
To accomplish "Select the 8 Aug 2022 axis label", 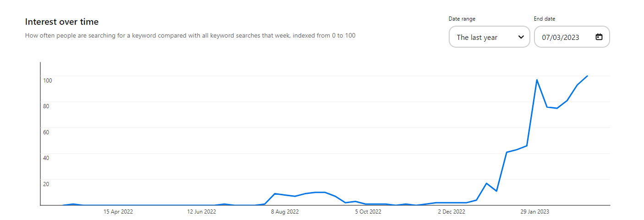I will tap(285, 212).
